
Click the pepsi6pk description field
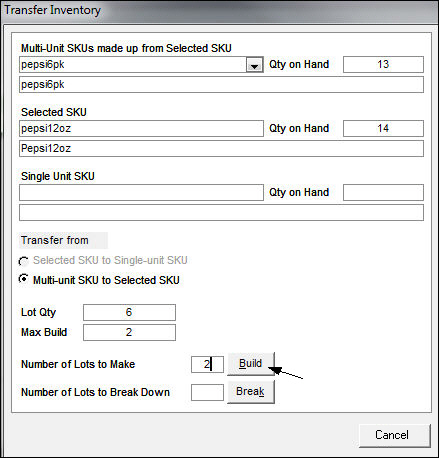221,84
